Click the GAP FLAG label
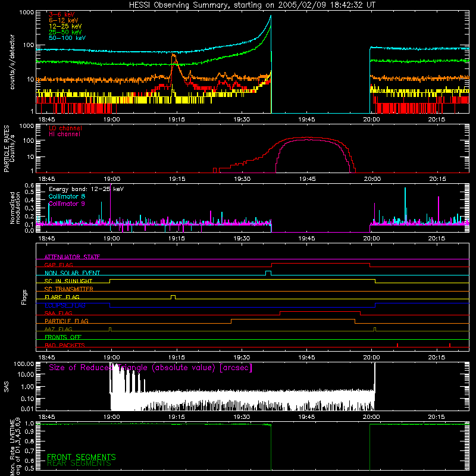The width and height of the screenshot is (476, 476). 58,265
